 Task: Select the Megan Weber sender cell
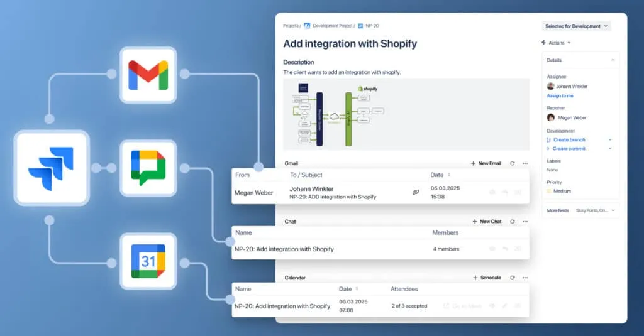tap(253, 193)
